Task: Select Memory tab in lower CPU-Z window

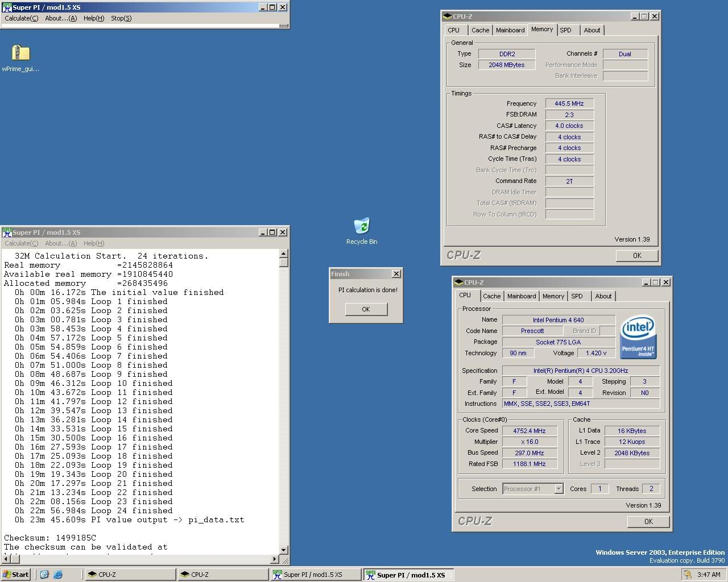Action: click(553, 296)
